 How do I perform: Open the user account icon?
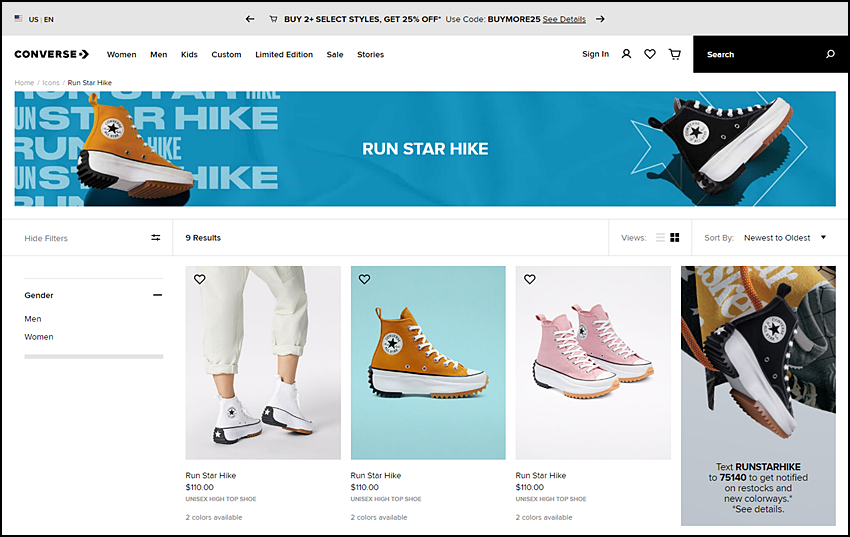click(x=626, y=54)
